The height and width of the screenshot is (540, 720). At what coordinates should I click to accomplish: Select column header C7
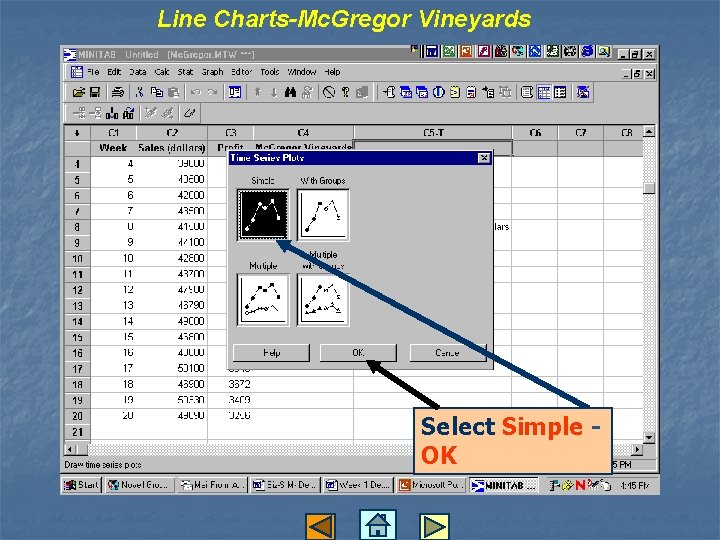[x=581, y=133]
